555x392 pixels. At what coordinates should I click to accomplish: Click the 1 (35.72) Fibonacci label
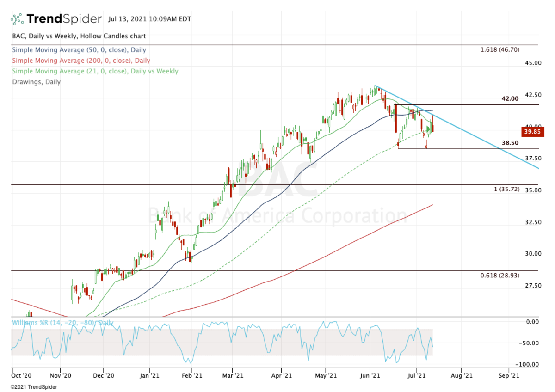(x=507, y=190)
